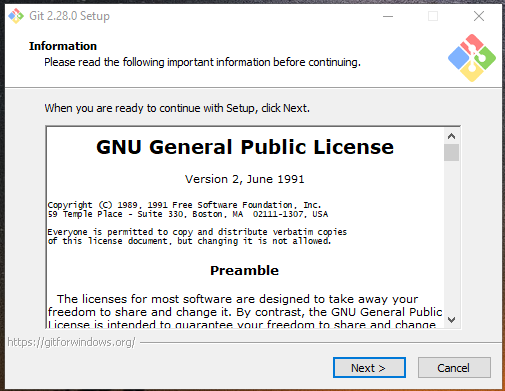Click the 'Git 2.28.0 Setup' window title
This screenshot has height=391, width=505.
[69, 16]
